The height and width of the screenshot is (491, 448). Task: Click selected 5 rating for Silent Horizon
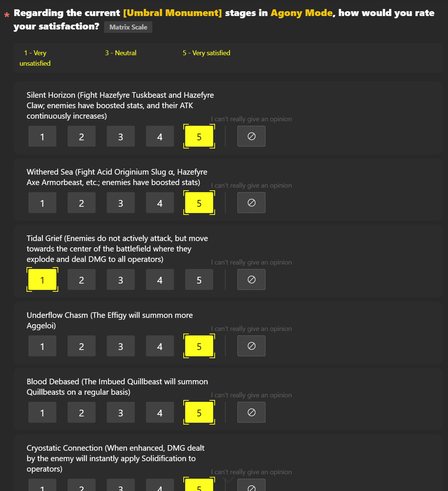[x=199, y=136]
